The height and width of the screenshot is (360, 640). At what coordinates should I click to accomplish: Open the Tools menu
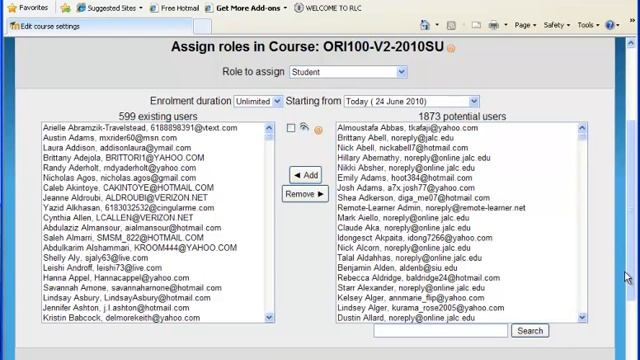tap(588, 25)
